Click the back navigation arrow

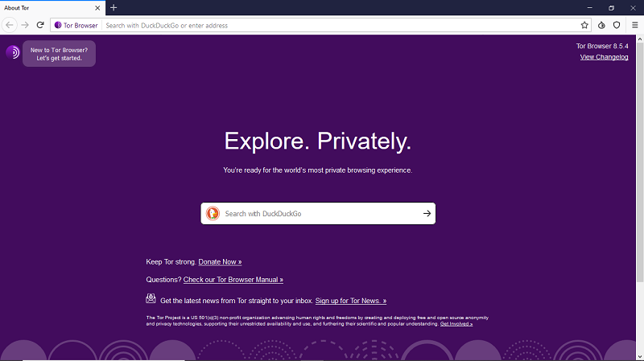(x=10, y=25)
